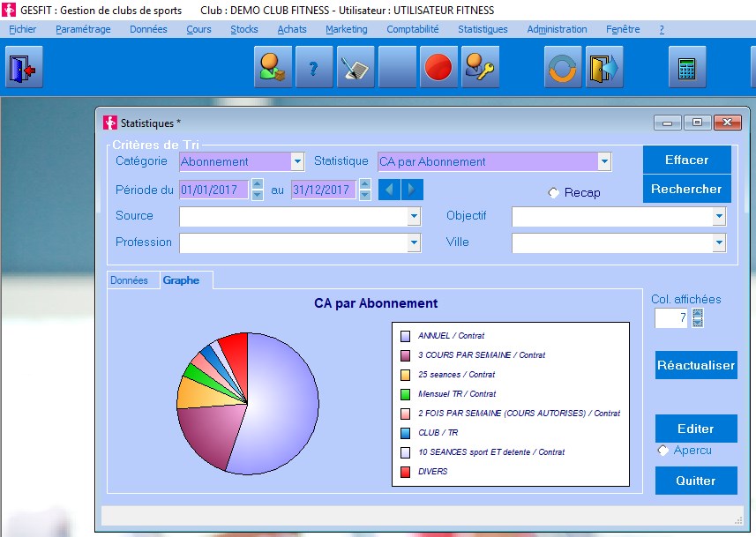Viewport: 756px width, 537px height.
Task: Enable the Apercu radio option
Action: (x=663, y=451)
